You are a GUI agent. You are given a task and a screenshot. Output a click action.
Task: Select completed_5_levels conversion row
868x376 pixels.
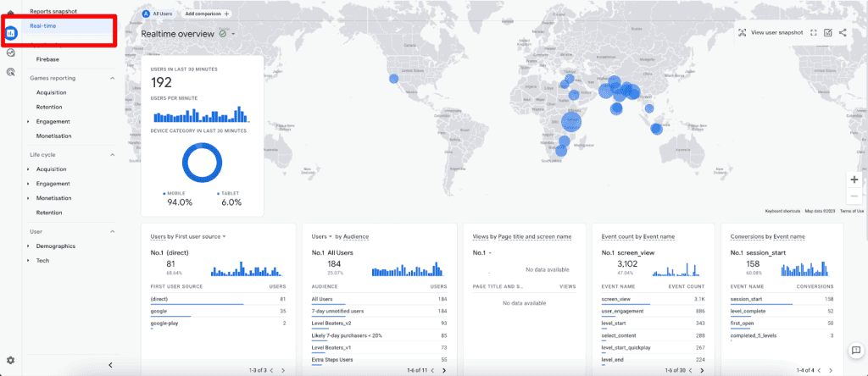782,337
